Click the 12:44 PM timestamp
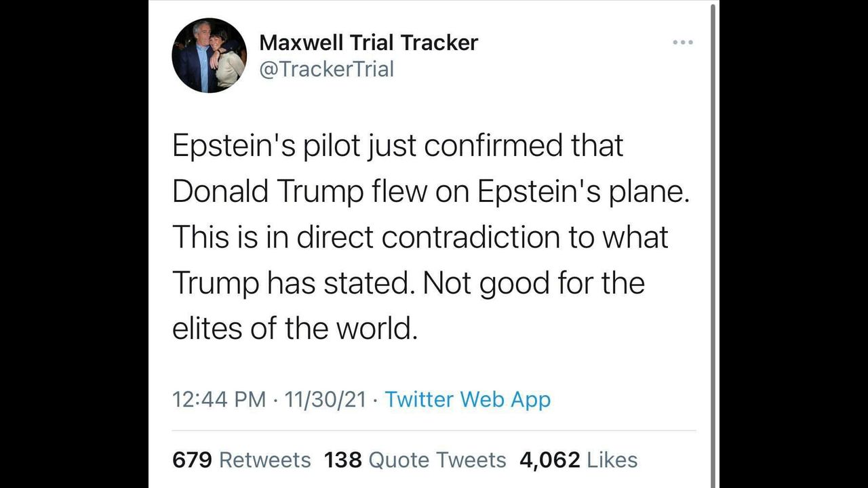 (x=219, y=399)
